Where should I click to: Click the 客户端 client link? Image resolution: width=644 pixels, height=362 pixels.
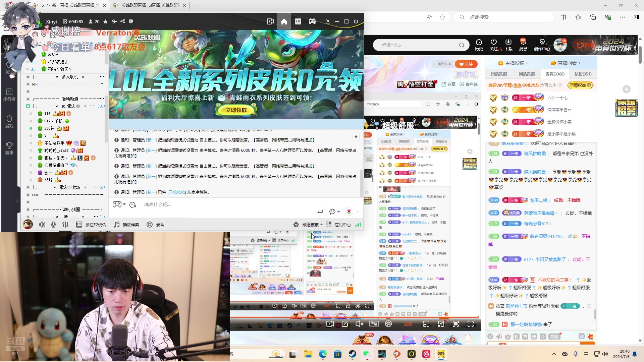(x=468, y=84)
